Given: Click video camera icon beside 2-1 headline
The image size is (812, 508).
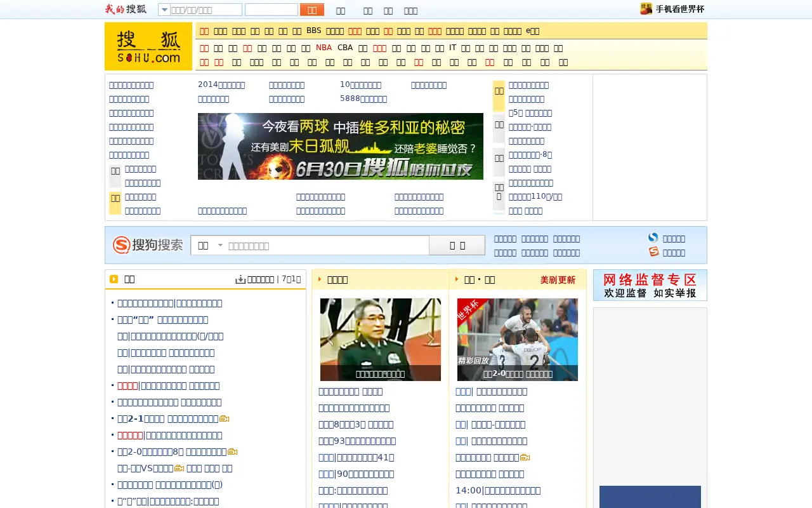Looking at the screenshot, I should coord(224,419).
